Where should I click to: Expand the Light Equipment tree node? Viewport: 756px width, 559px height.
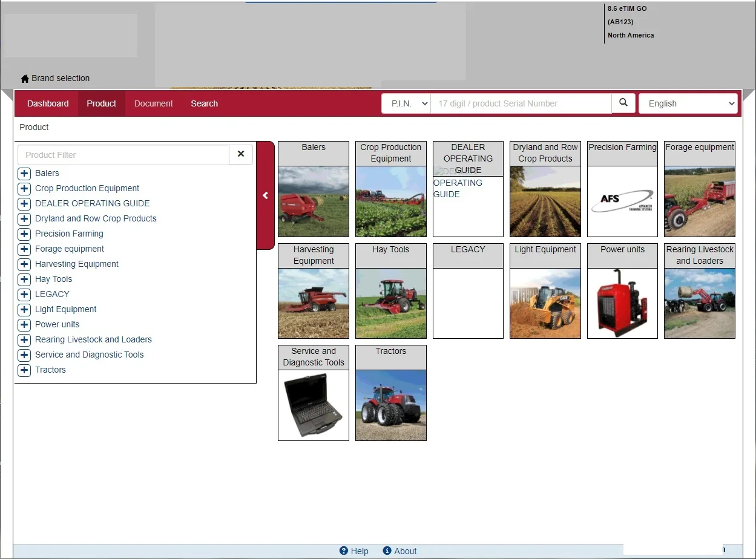point(24,309)
